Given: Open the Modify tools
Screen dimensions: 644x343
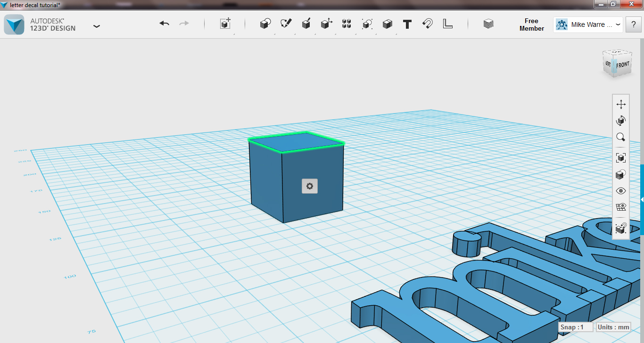Looking at the screenshot, I should (327, 24).
